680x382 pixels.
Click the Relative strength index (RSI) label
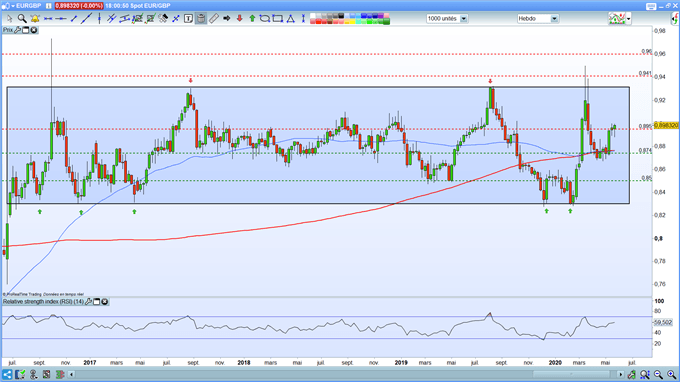click(43, 301)
